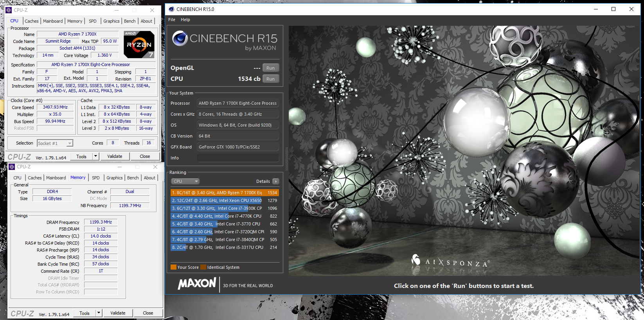Select ranking row Intel Xeon CPU X5650
Image resolution: width=644 pixels, height=320 pixels.
click(x=225, y=200)
